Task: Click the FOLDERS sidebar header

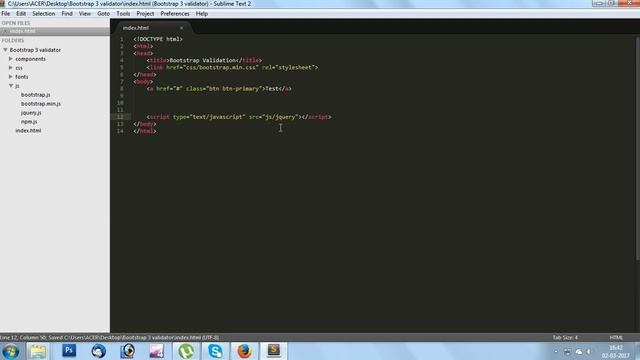Action: 13,40
